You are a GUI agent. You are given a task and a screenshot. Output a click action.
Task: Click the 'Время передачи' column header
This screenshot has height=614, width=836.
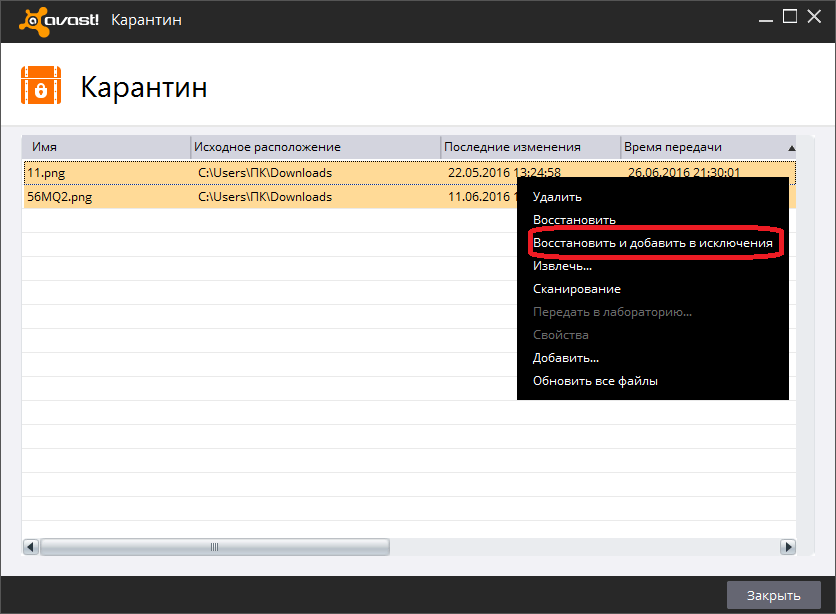(x=700, y=147)
